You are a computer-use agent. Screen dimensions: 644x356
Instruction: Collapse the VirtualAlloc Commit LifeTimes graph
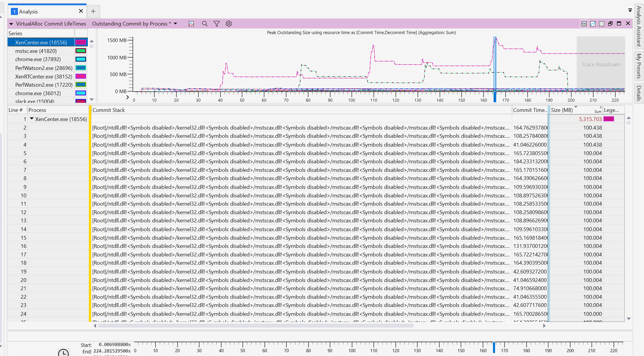11,24
